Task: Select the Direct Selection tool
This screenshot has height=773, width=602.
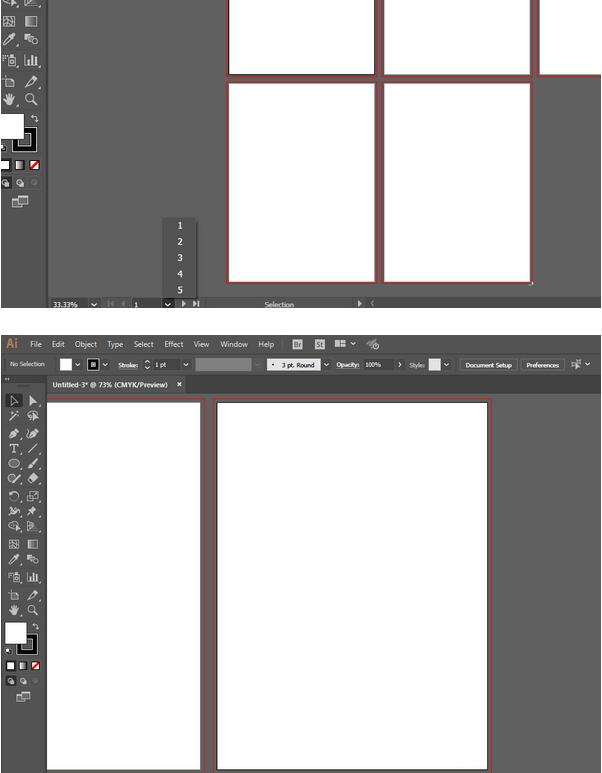Action: coord(33,400)
